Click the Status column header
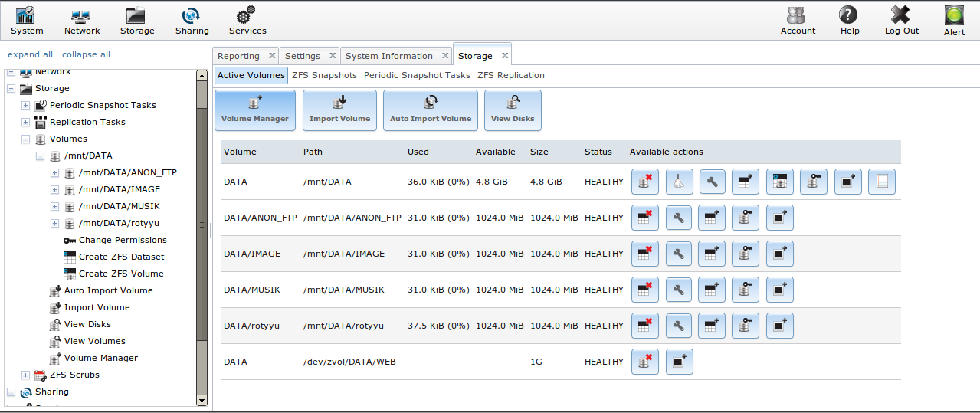980x413 pixels. pos(598,152)
